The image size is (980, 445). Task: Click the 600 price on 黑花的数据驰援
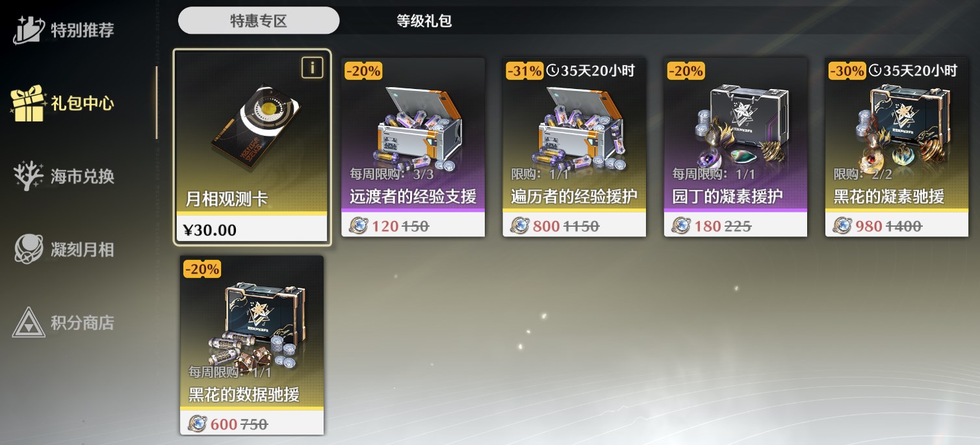coord(224,424)
